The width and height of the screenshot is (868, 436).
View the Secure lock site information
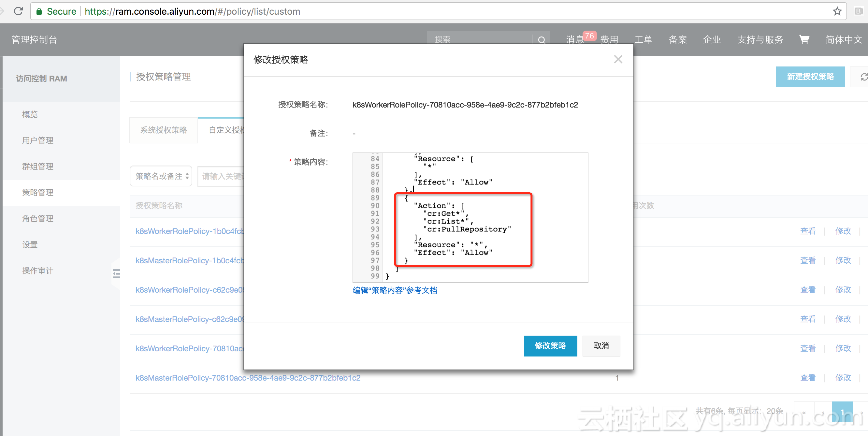click(x=56, y=11)
